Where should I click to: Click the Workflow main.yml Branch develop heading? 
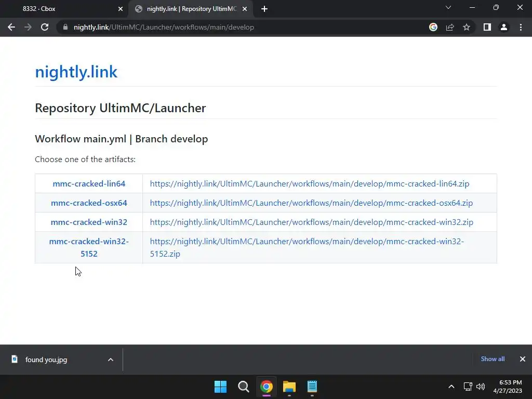click(x=122, y=139)
